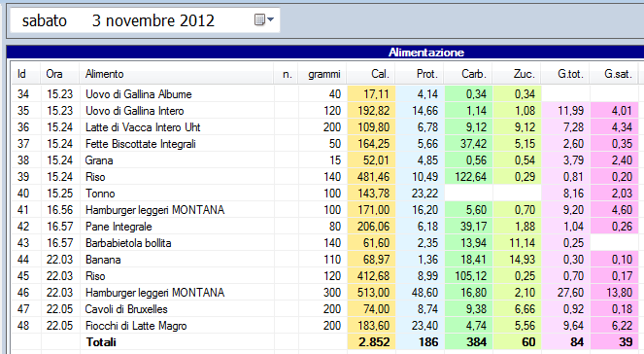Click protein cell 48,60

[x=420, y=293]
